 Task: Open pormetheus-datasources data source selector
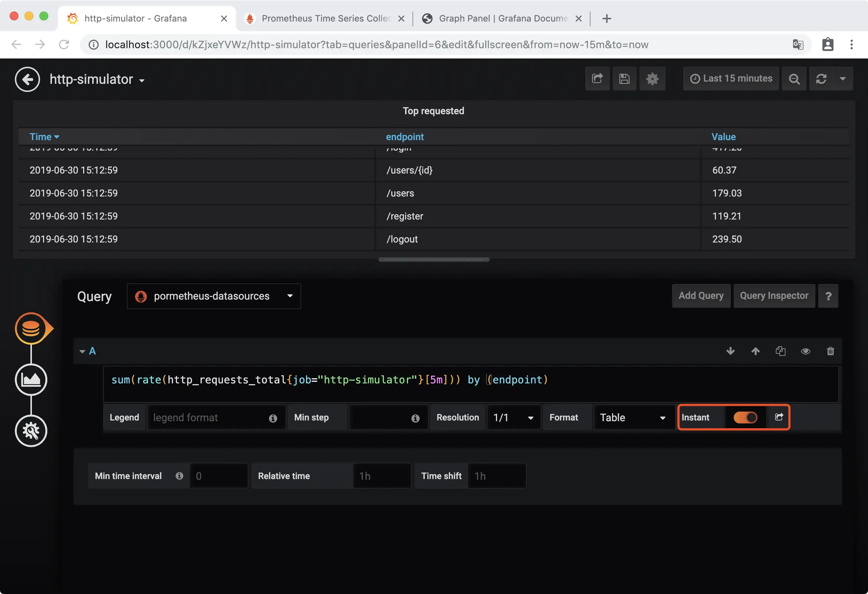tap(214, 296)
